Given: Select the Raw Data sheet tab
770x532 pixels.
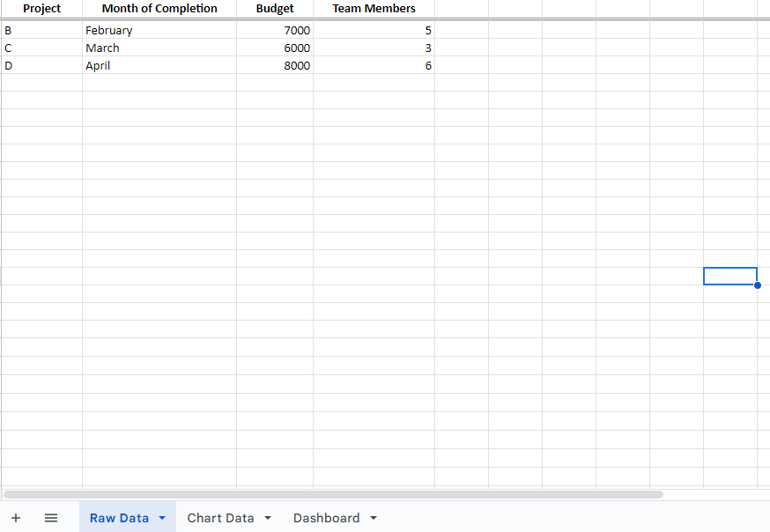Looking at the screenshot, I should click(x=119, y=518).
